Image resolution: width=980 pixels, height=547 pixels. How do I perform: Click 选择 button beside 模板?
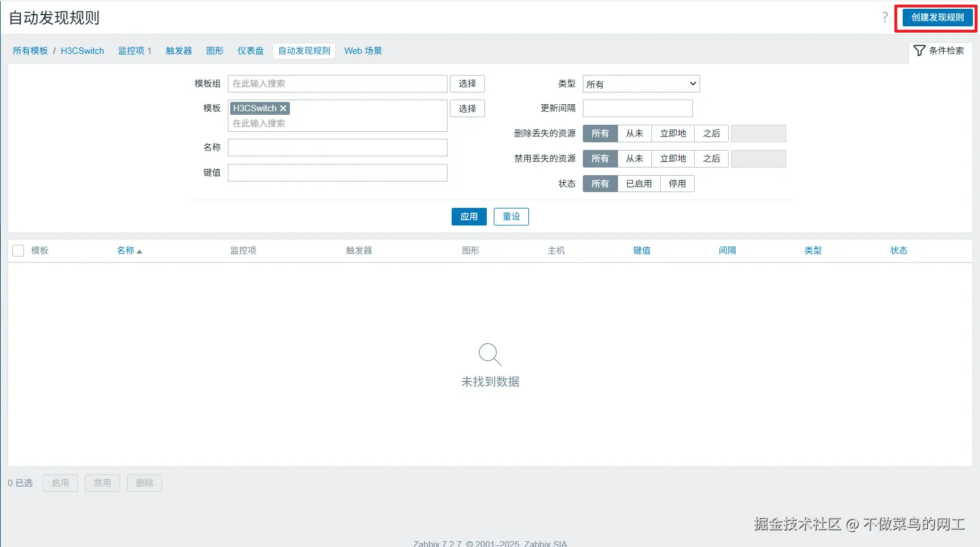[x=467, y=108]
